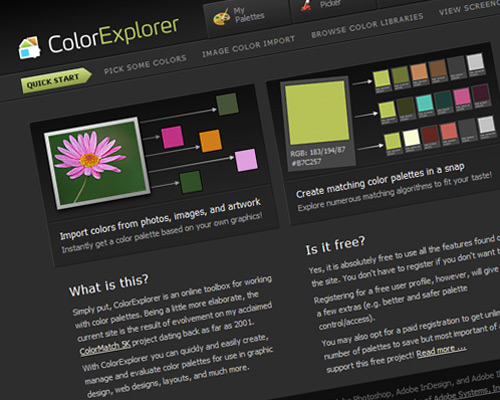Click the pink daisy flower photo
The image size is (500, 400).
pyautogui.click(x=98, y=163)
